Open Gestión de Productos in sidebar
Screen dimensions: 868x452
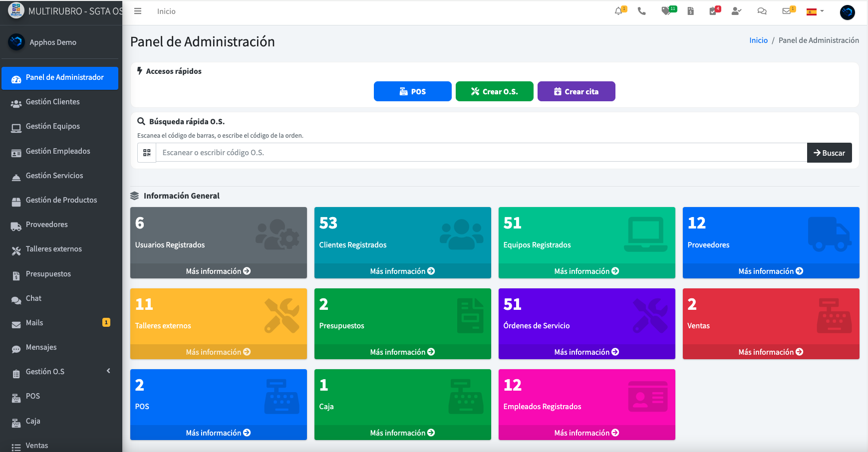61,201
